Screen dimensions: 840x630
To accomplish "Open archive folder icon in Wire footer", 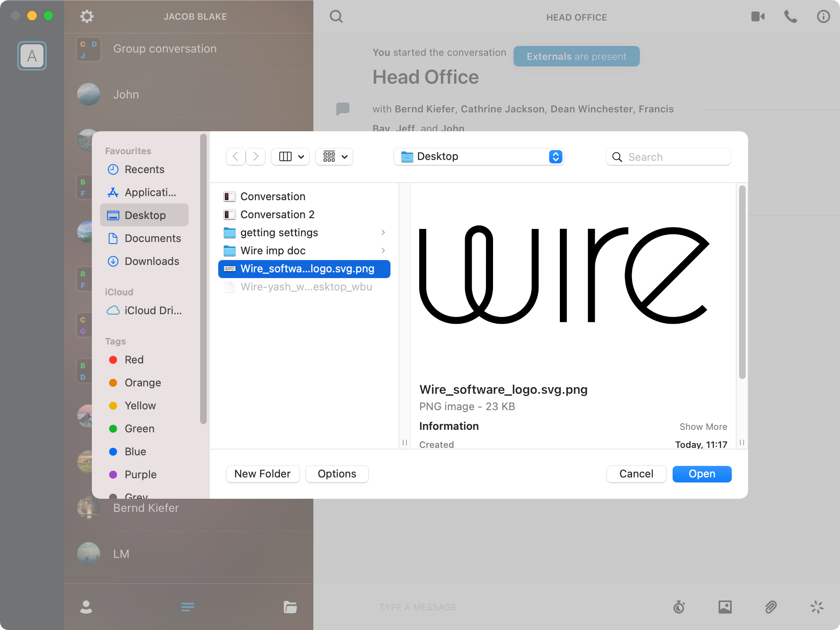I will (290, 607).
